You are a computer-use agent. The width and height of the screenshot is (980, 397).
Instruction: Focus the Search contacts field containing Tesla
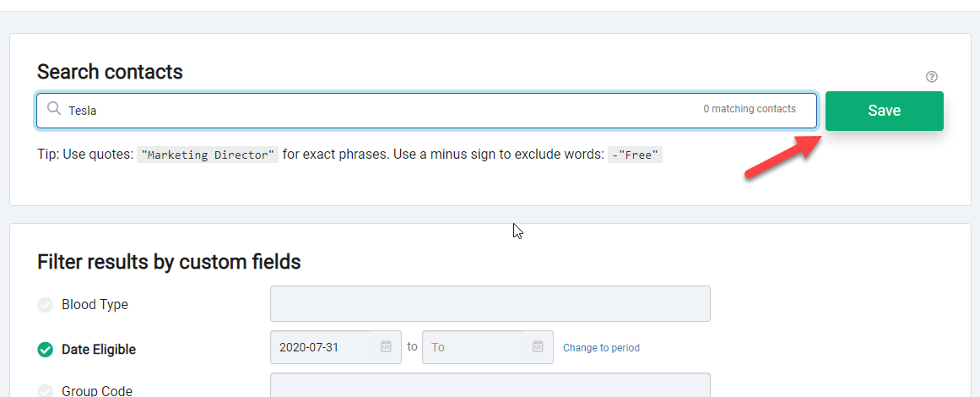tap(426, 111)
